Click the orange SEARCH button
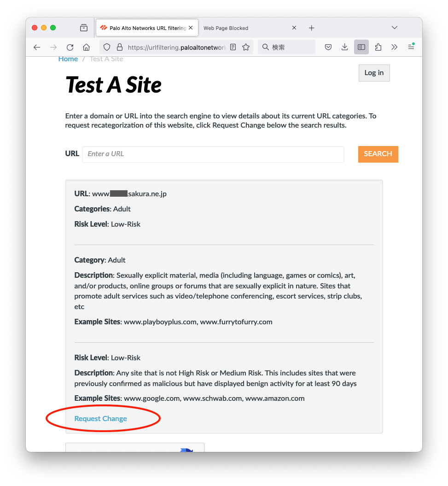 378,154
